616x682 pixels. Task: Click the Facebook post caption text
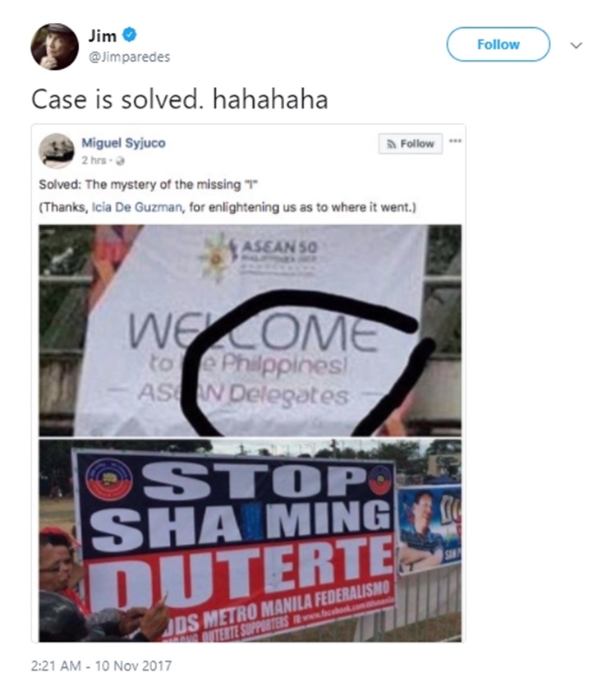pyautogui.click(x=228, y=196)
